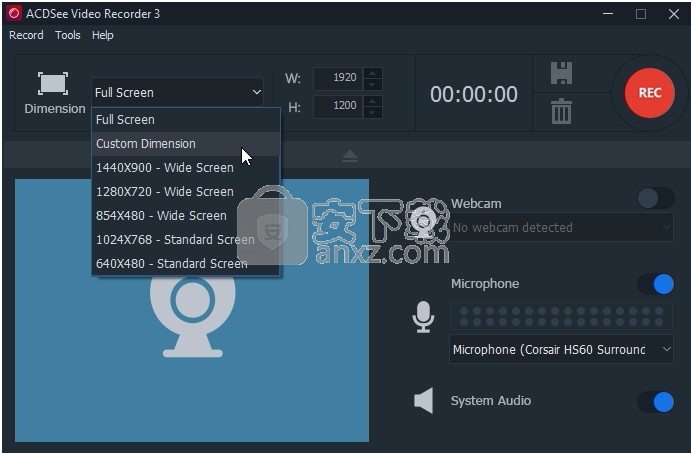
Task: Click the webcam preview placeholder image
Action: click(192, 310)
